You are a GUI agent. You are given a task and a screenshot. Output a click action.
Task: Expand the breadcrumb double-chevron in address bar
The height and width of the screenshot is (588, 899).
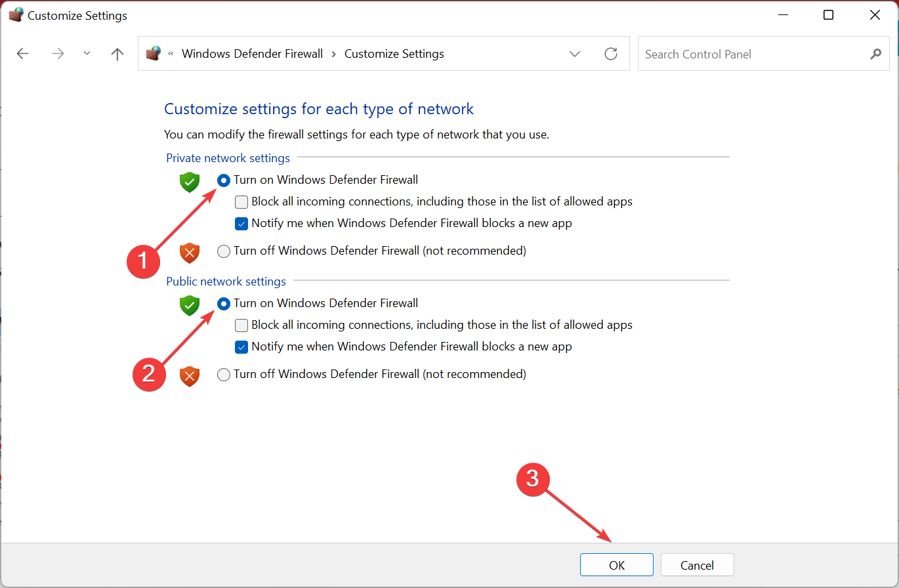click(x=171, y=54)
